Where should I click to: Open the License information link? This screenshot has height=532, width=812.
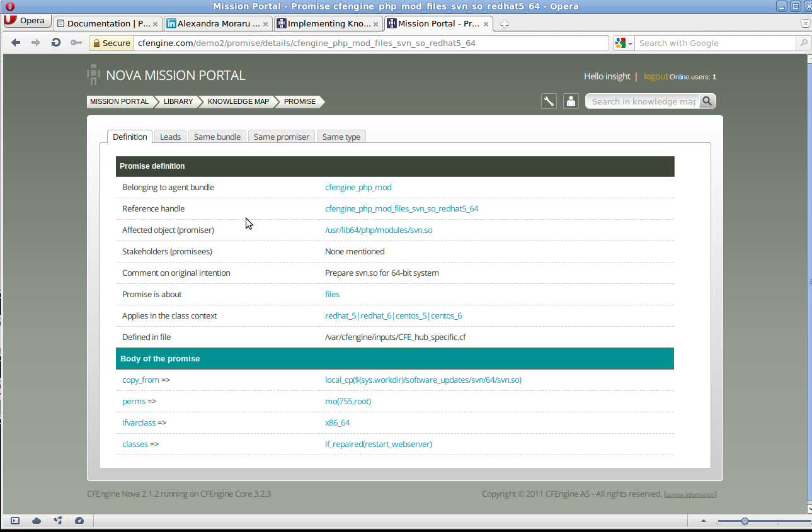pyautogui.click(x=690, y=495)
